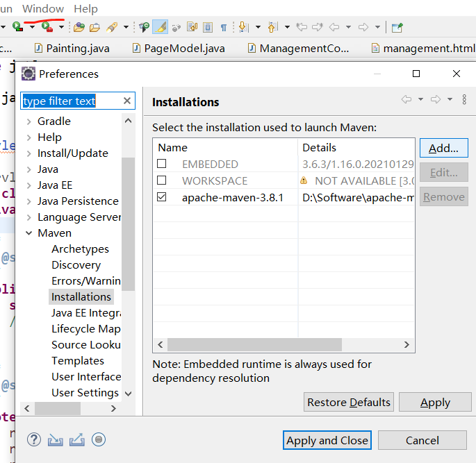Select Templates under Maven
This screenshot has height=463, width=476.
(x=78, y=361)
